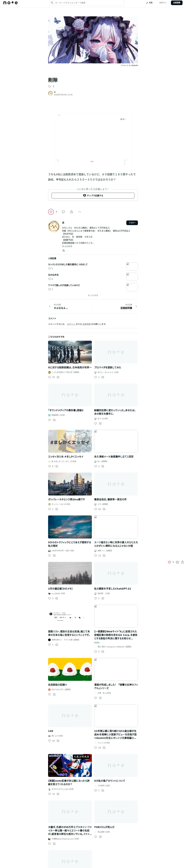The height and width of the screenshot is (868, 186).
Task: Open the sunset clouds thumbnail article
Action: click(70, 527)
